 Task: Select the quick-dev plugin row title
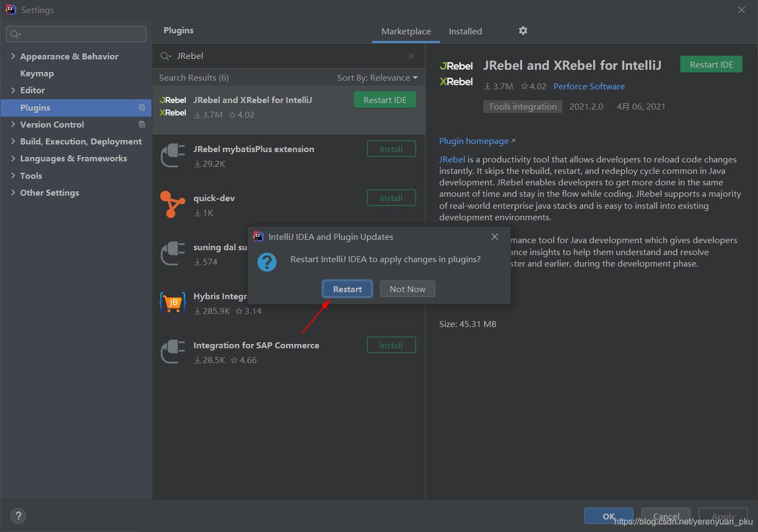coord(214,198)
